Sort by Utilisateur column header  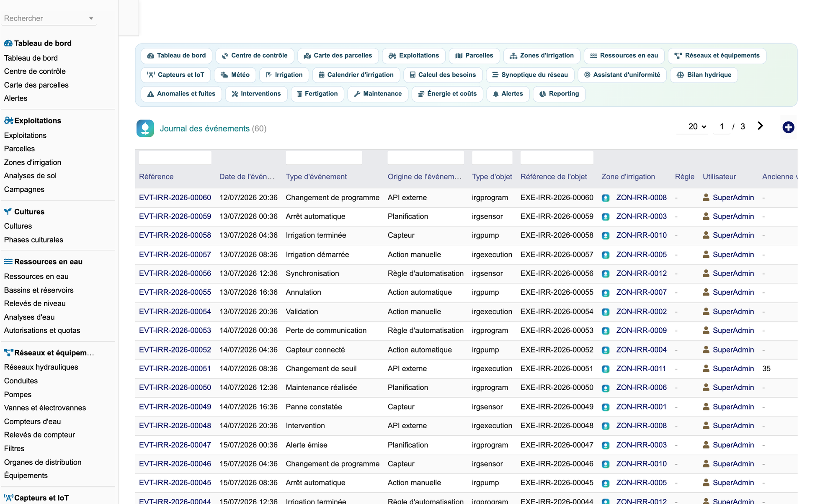pyautogui.click(x=719, y=177)
